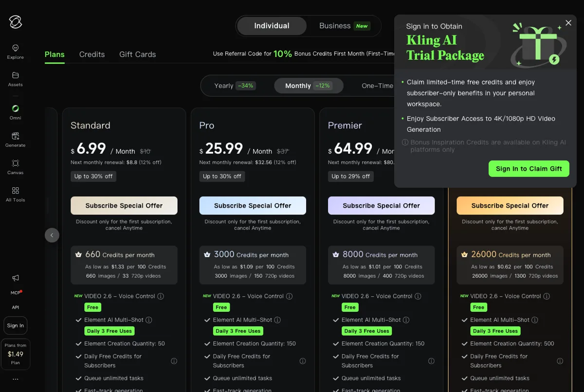The image size is (584, 392).
Task: Click 'Element Creation Quantity: 50' text
Action: 125,343
